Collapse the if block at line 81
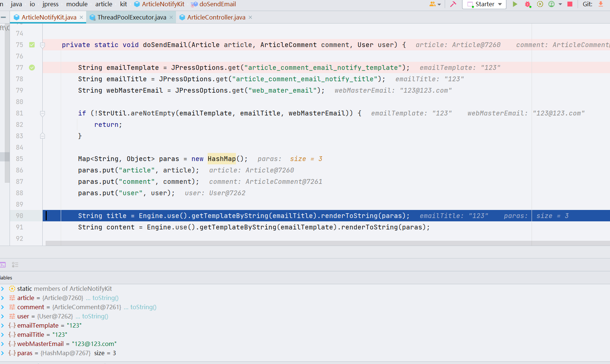610x364 pixels. tap(42, 113)
